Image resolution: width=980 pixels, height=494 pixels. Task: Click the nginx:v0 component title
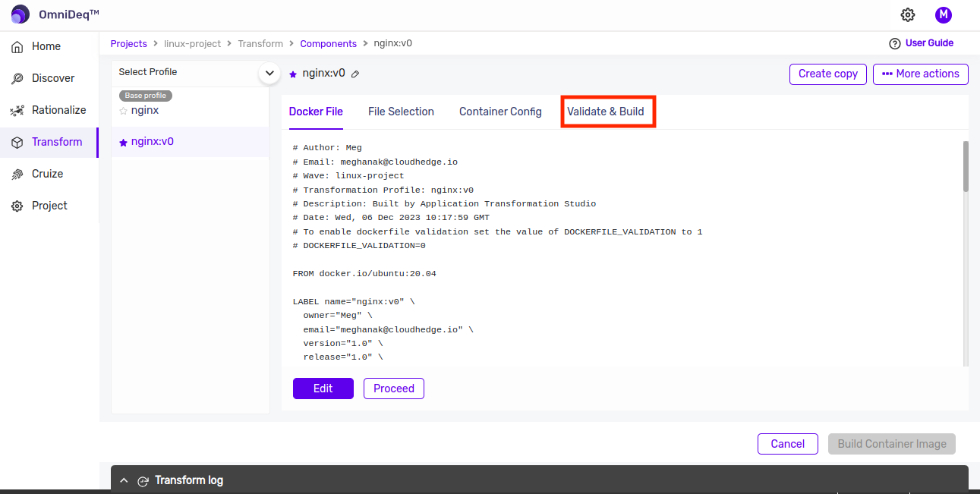[x=324, y=74]
